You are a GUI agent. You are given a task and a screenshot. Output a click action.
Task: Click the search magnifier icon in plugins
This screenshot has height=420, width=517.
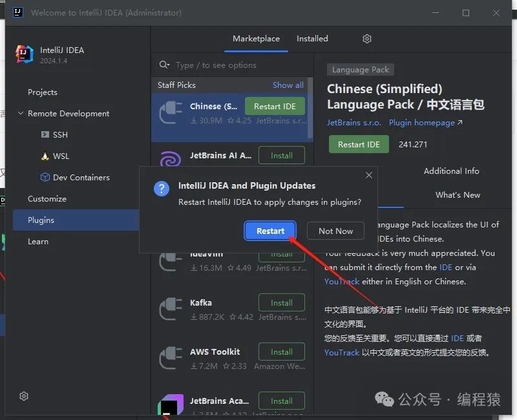tap(165, 65)
